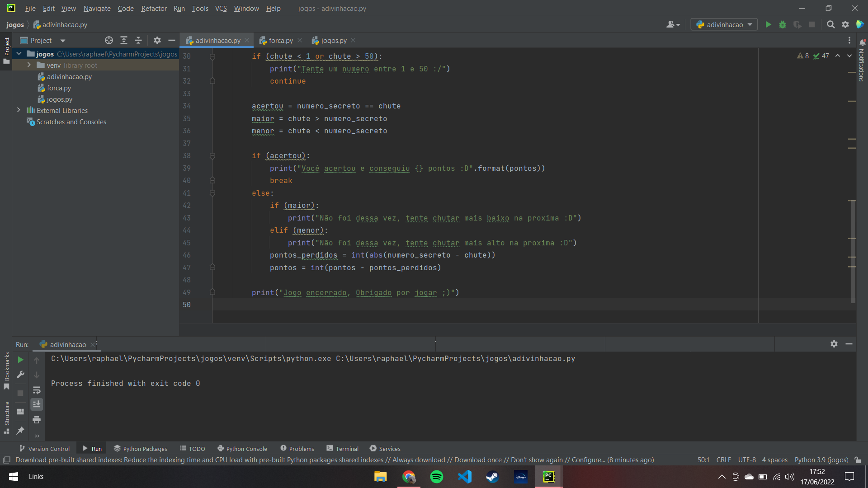Open the Settings/preferences icon
Screen dimensions: 868x488
(846, 24)
